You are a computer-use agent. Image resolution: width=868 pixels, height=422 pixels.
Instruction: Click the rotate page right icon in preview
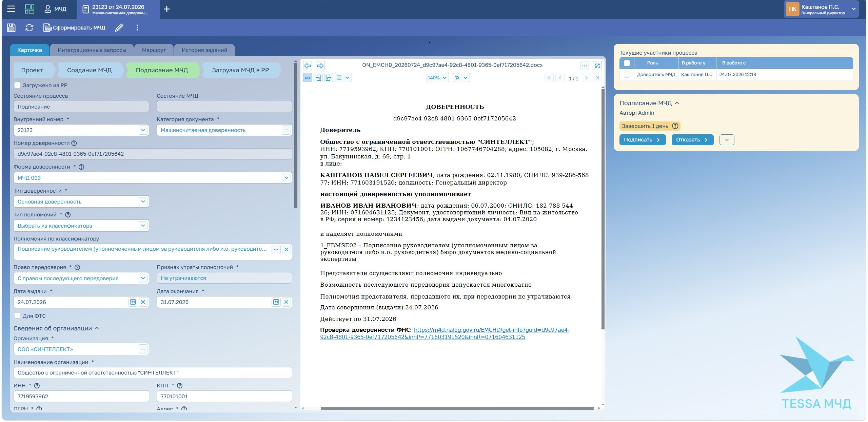329,78
